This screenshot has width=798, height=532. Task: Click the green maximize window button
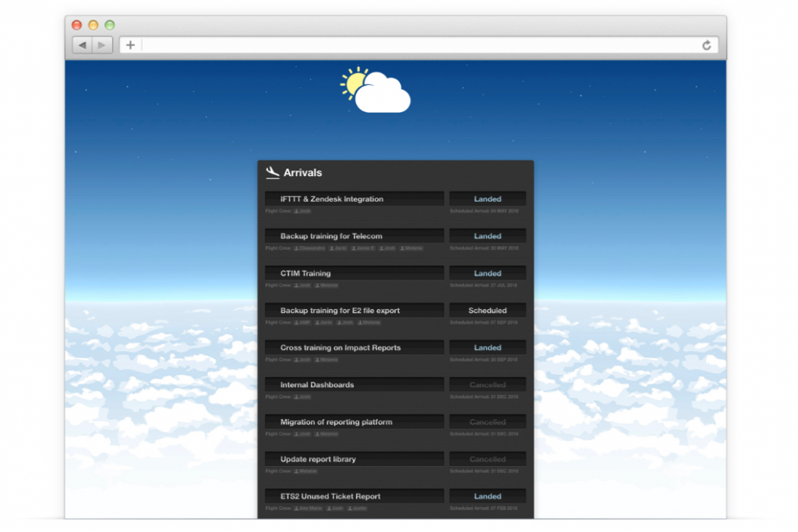(109, 25)
